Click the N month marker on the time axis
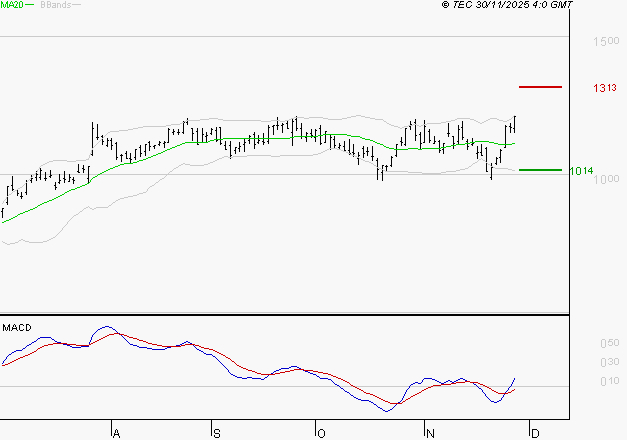 [430, 434]
